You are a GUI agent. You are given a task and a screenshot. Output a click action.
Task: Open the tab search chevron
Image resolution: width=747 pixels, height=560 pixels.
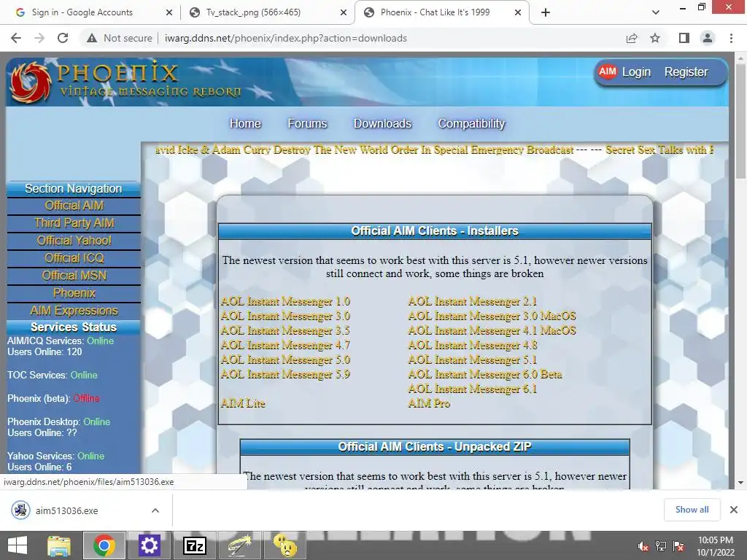point(656,12)
